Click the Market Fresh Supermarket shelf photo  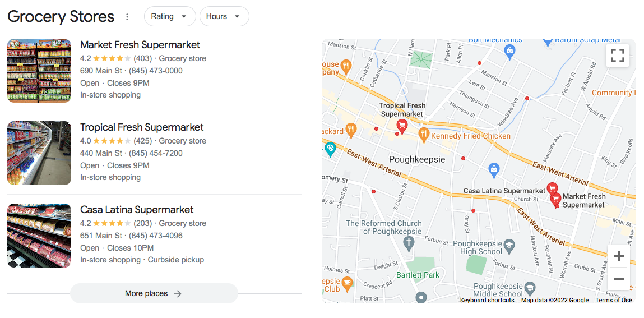(39, 70)
